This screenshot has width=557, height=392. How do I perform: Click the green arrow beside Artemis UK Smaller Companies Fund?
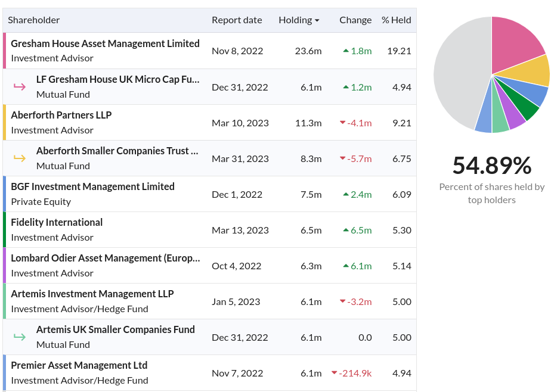click(x=20, y=337)
